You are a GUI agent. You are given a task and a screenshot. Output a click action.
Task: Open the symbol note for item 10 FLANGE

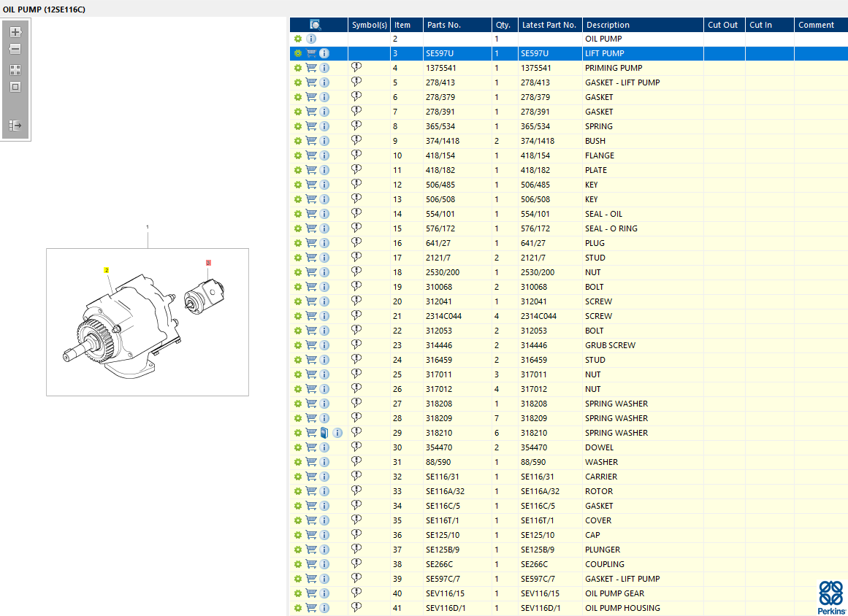[356, 155]
